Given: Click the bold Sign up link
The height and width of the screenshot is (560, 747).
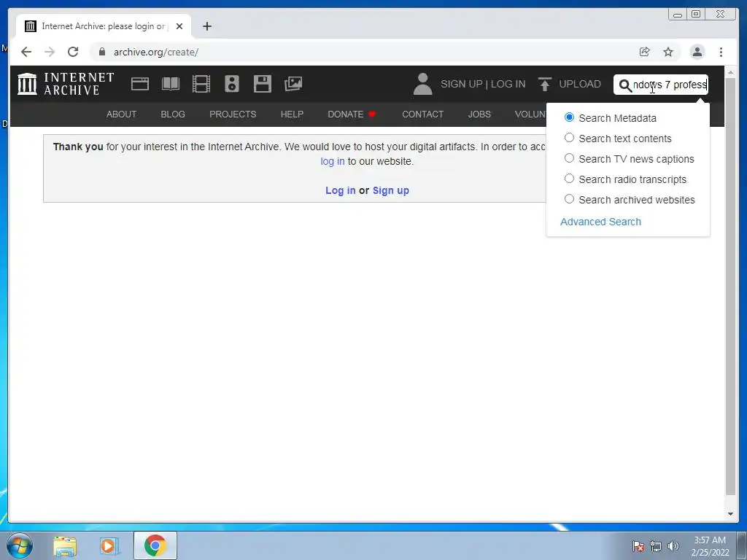Looking at the screenshot, I should 391,190.
